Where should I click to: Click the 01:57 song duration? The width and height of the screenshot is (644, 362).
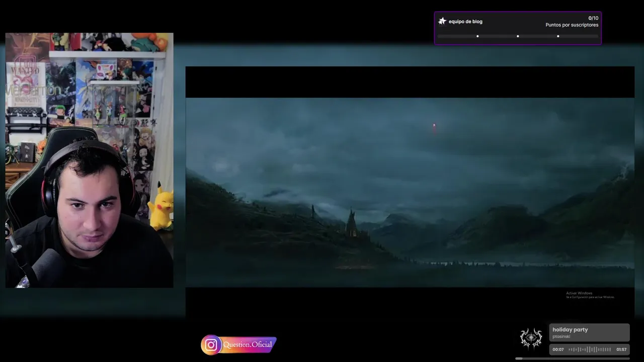[621, 349]
